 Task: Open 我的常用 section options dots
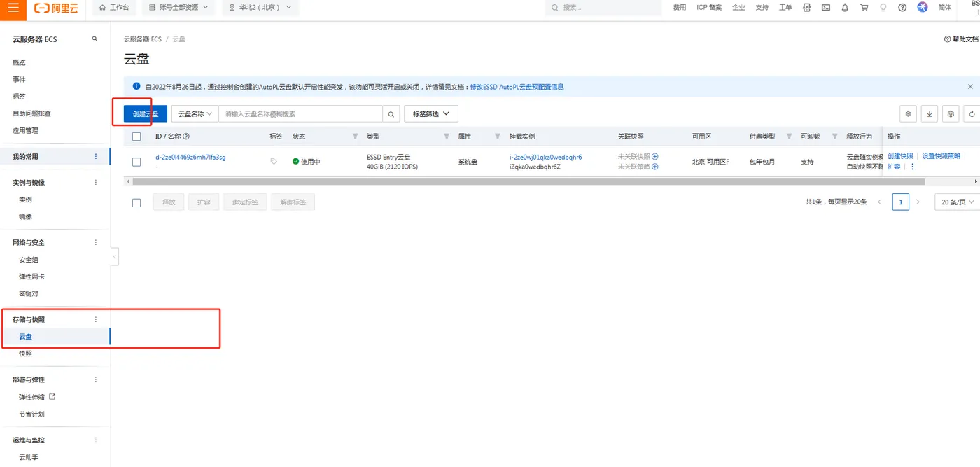(96, 157)
